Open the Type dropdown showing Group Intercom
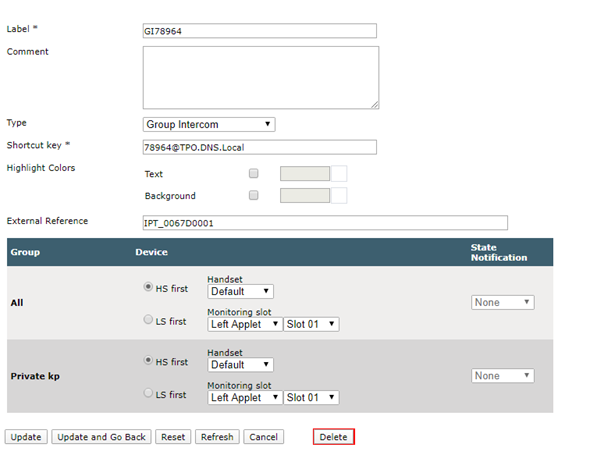 (x=209, y=125)
